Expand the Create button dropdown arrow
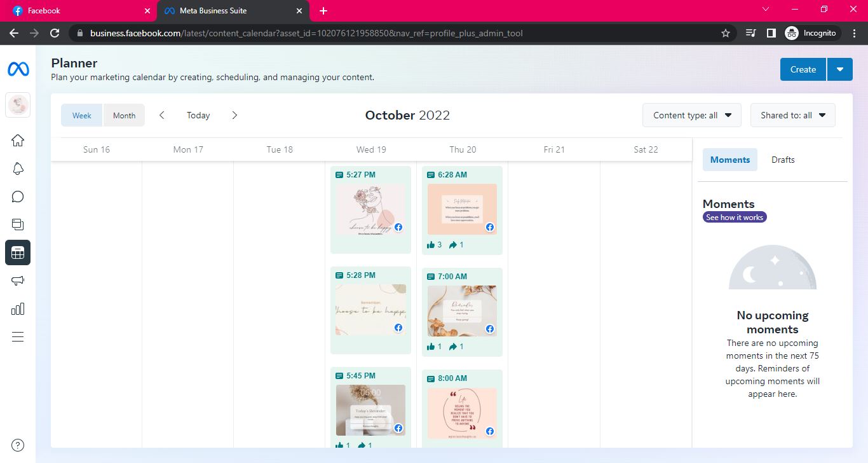This screenshot has height=463, width=868. [840, 69]
